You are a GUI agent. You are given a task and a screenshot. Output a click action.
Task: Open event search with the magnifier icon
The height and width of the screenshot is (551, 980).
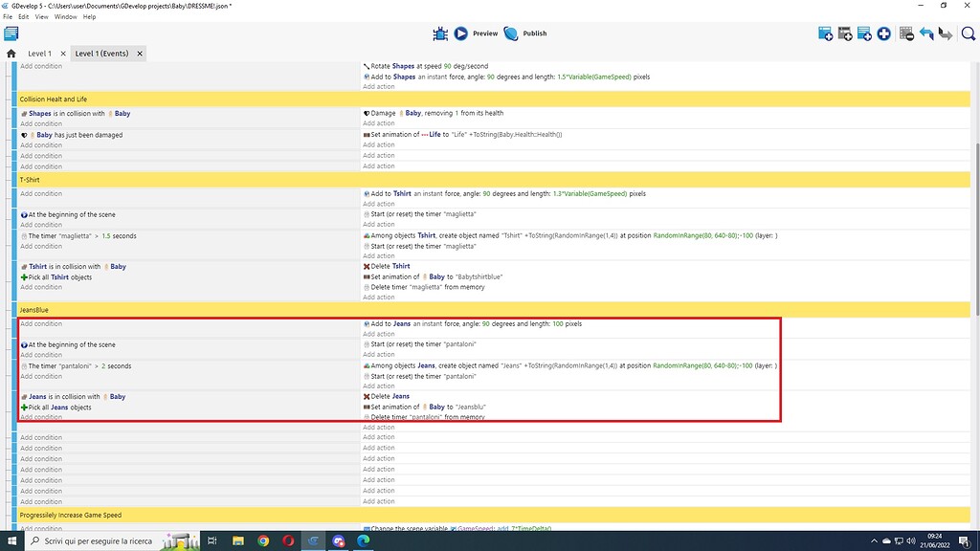[968, 33]
